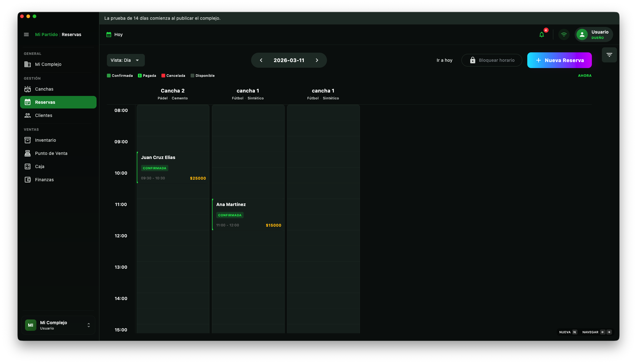Image resolution: width=637 pixels, height=364 pixels.
Task: Go to previous day arrow
Action: pos(261,60)
